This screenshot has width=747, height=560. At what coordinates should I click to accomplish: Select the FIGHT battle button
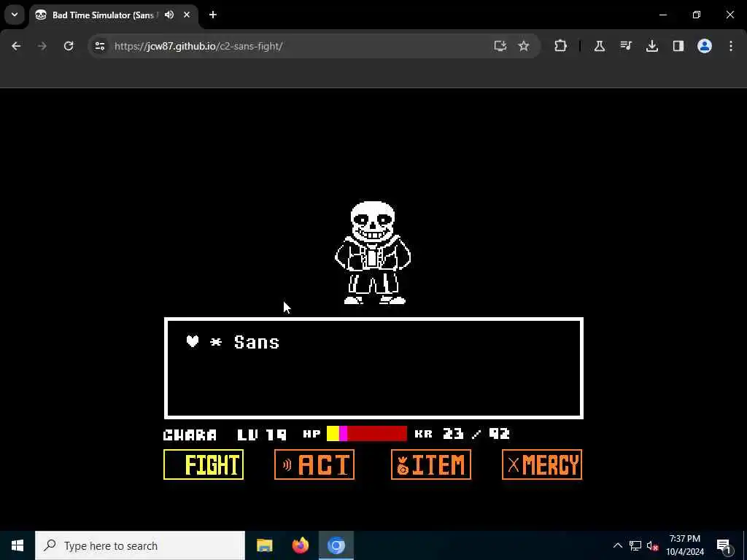(204, 464)
